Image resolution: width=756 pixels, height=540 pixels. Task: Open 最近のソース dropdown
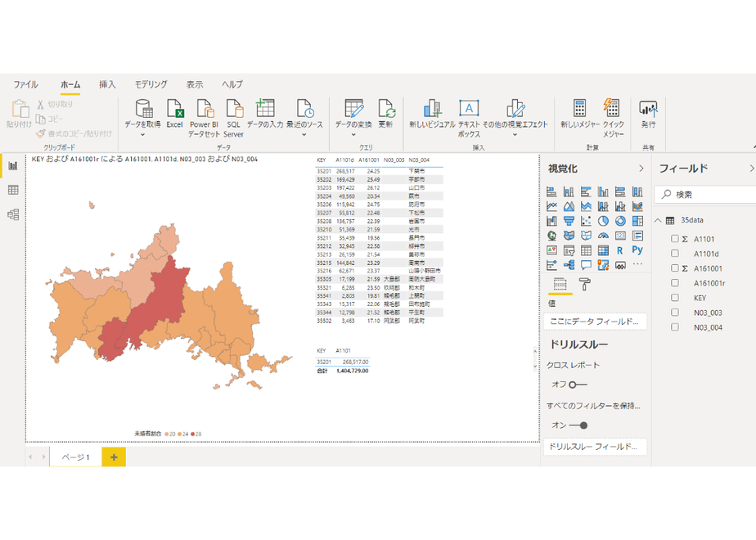pyautogui.click(x=304, y=135)
